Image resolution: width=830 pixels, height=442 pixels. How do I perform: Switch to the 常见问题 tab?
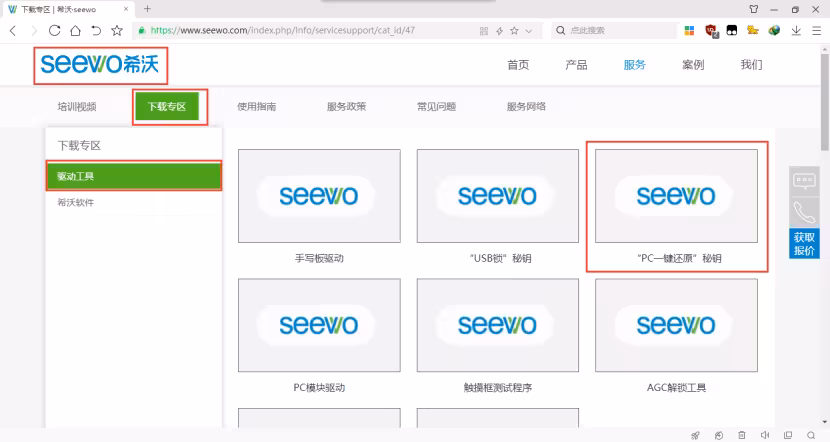(x=436, y=106)
